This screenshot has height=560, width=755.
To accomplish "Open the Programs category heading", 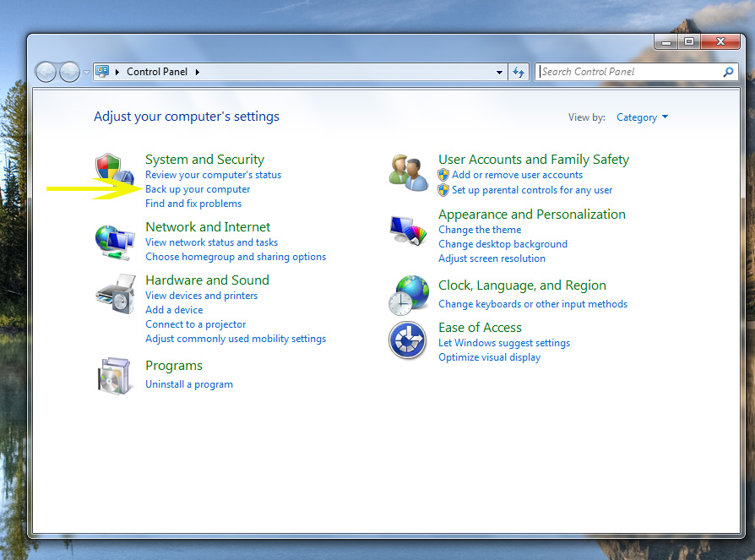I will [174, 366].
